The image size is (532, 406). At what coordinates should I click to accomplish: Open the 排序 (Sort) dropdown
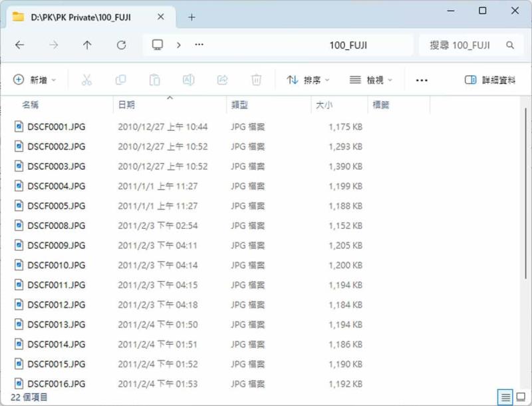click(x=308, y=80)
